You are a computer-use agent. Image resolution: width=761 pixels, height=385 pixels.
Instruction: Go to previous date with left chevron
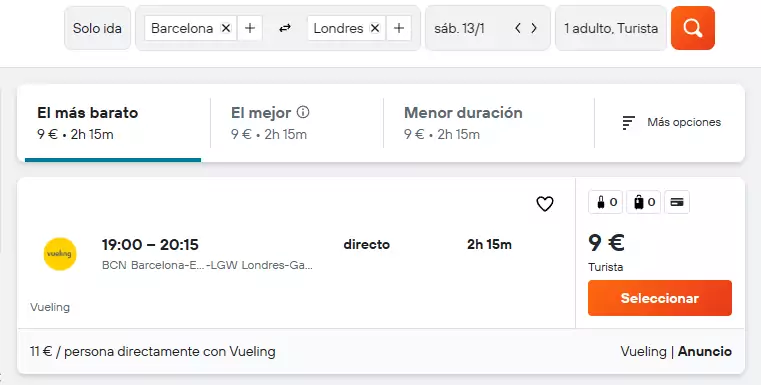[x=518, y=28]
